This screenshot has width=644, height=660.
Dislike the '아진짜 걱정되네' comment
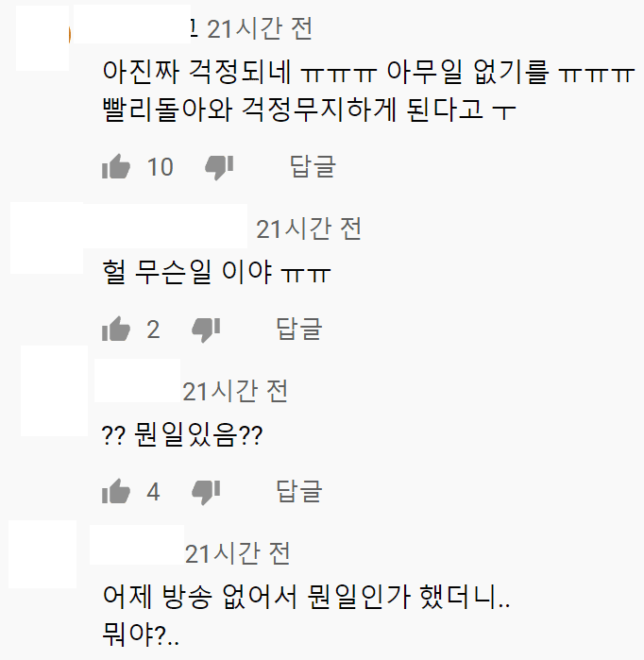coord(219,167)
